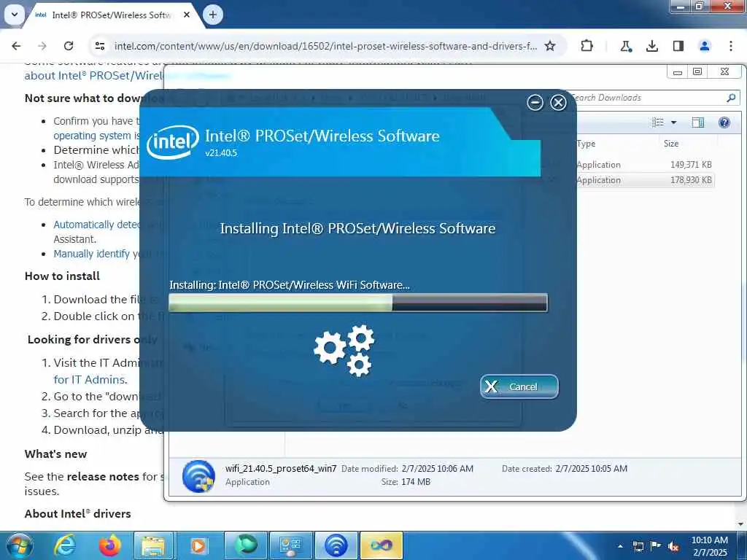Close the Intel PROSet browser tab

187,15
